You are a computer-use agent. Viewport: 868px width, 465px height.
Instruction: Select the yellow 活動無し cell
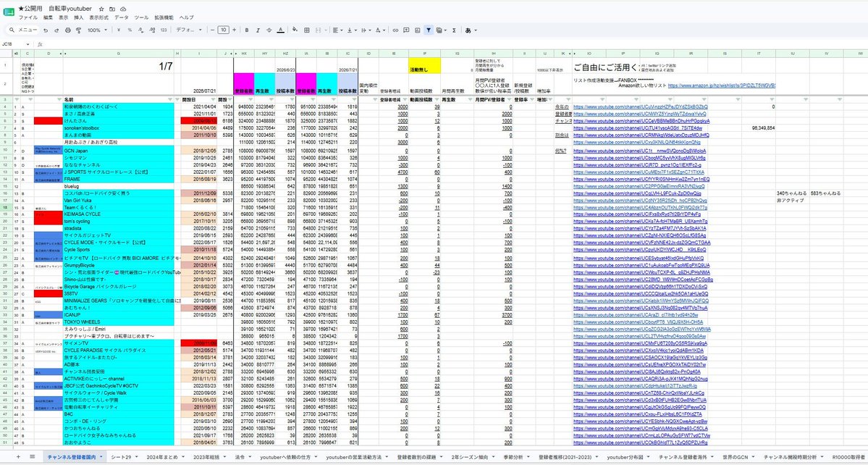425,66
